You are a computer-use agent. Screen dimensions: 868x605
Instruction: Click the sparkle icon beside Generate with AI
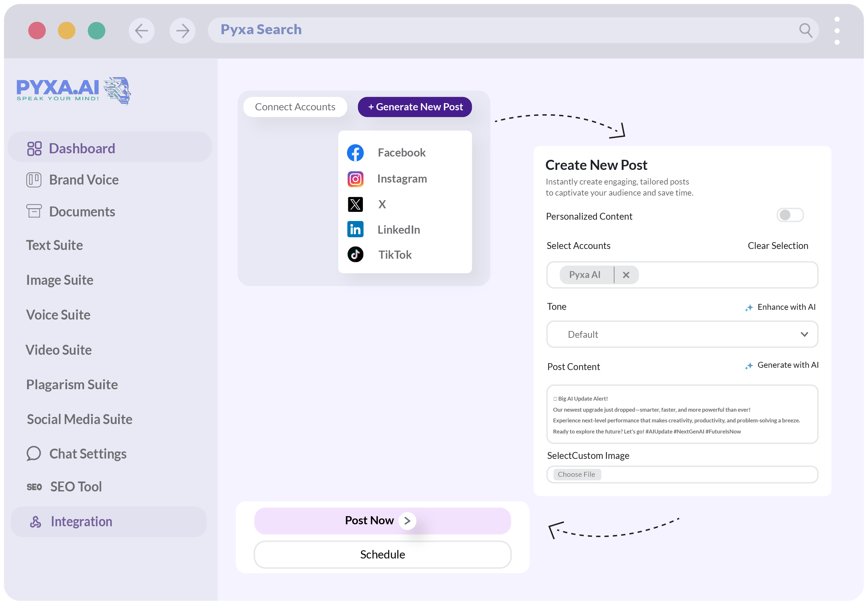pyautogui.click(x=749, y=366)
